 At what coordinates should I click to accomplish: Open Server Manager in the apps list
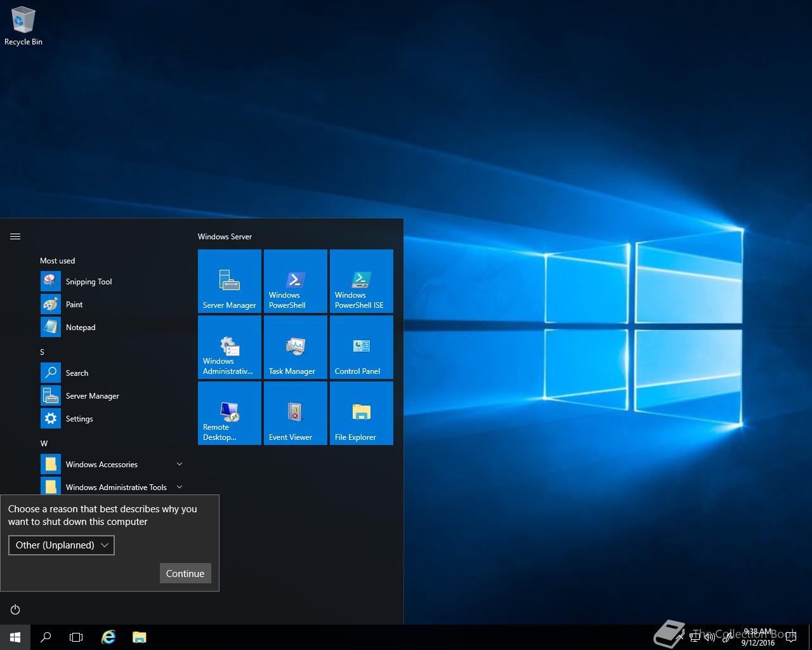[x=113, y=396]
